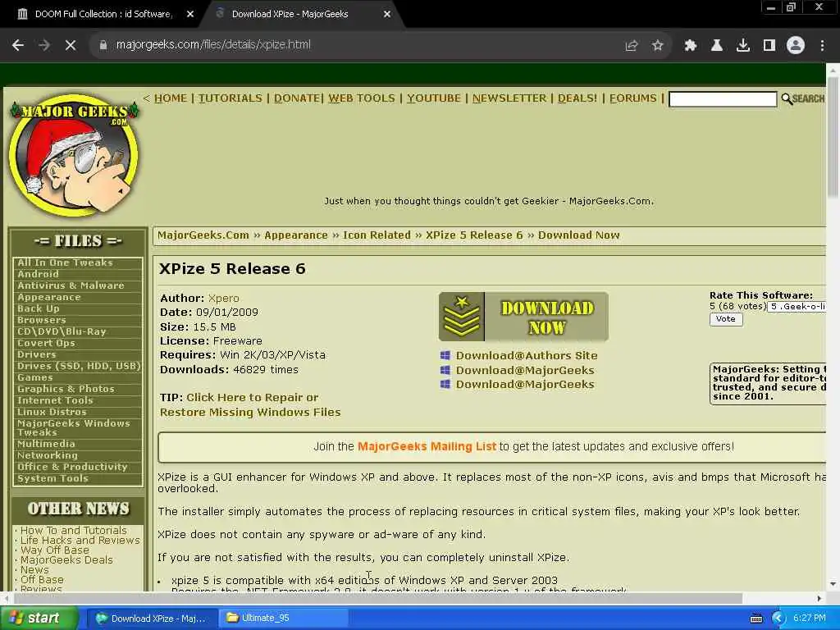Viewport: 840px width, 630px height.
Task: Click Repair or Restore Missing Windows Files tip
Action: pos(250,405)
